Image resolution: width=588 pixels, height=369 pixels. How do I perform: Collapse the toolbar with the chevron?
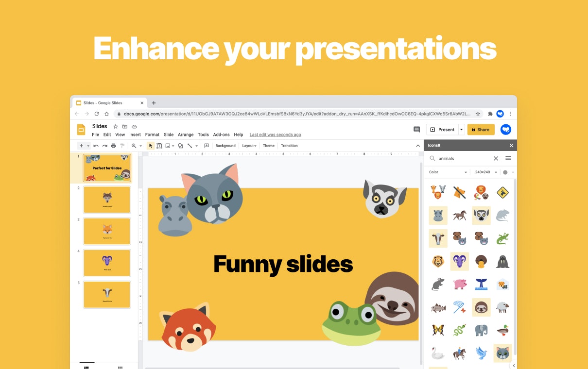point(418,145)
